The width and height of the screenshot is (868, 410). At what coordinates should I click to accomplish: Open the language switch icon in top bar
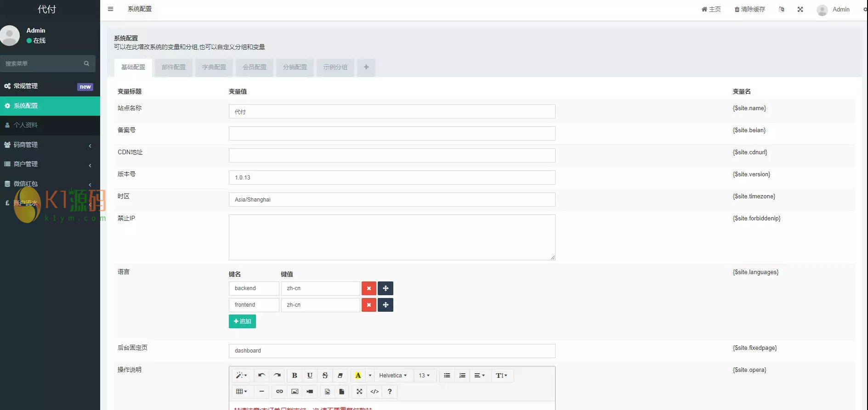[782, 9]
